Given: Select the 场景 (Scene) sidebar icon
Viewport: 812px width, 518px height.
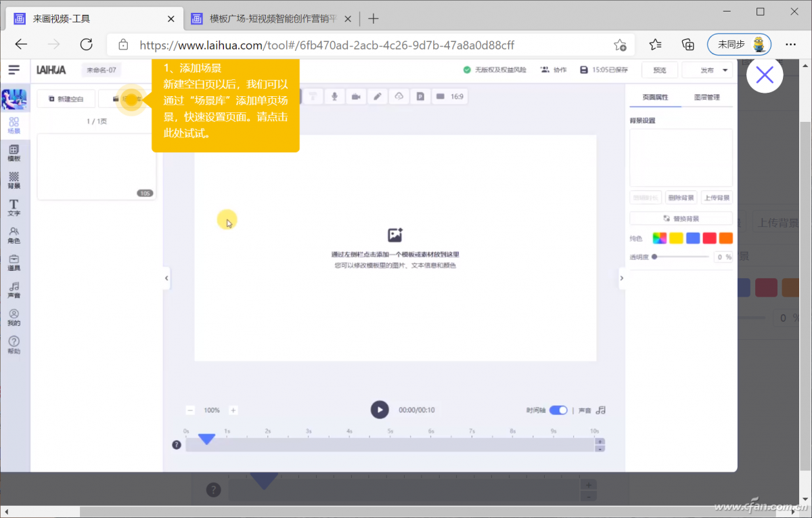Looking at the screenshot, I should [x=14, y=125].
